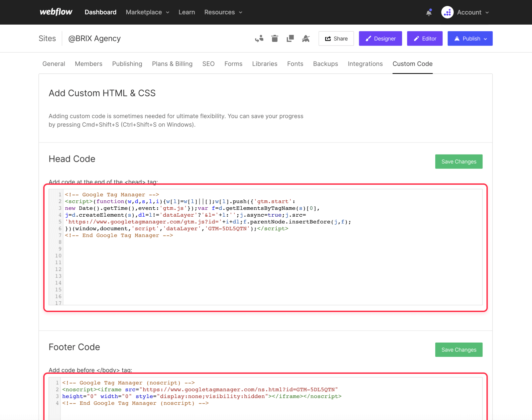Click the 'Google Tag Manager' comment on head line 1
532x420 pixels.
pyautogui.click(x=112, y=195)
